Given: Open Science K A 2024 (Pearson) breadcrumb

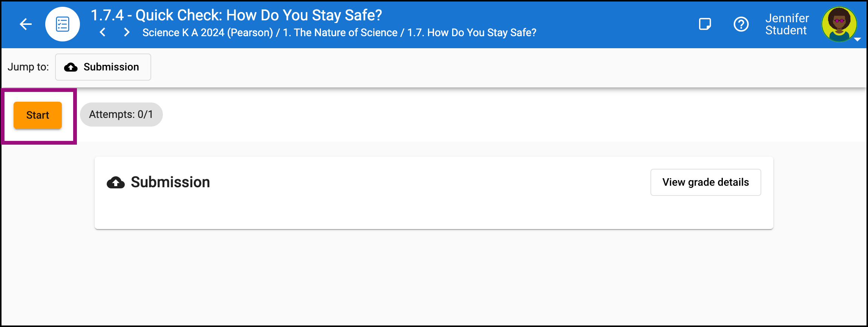Looking at the screenshot, I should pos(208,33).
